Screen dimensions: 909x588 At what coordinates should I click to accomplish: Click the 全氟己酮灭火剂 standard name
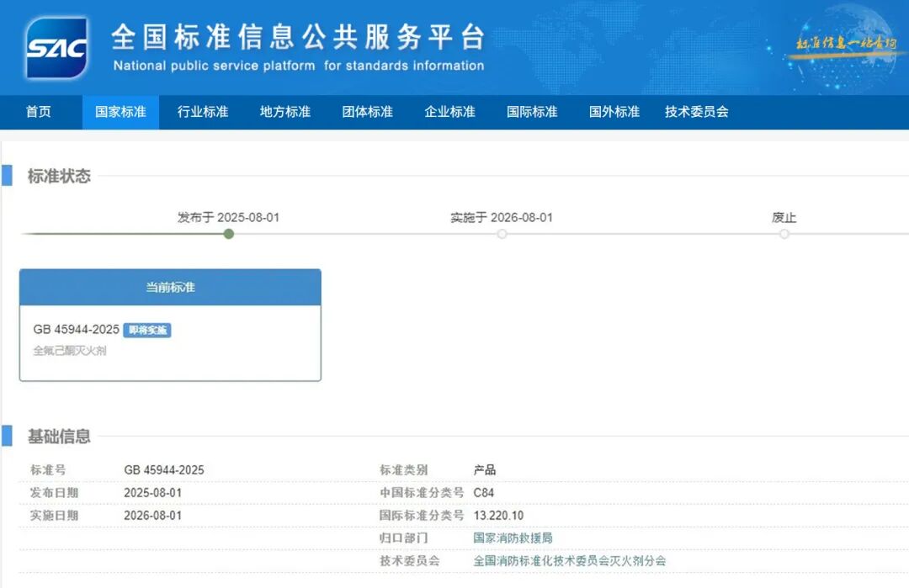point(70,351)
